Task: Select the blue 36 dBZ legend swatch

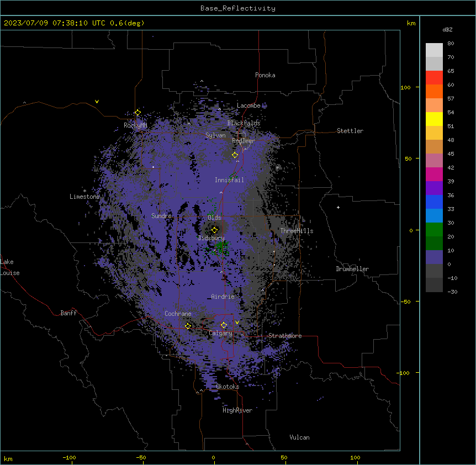Action: click(x=434, y=202)
